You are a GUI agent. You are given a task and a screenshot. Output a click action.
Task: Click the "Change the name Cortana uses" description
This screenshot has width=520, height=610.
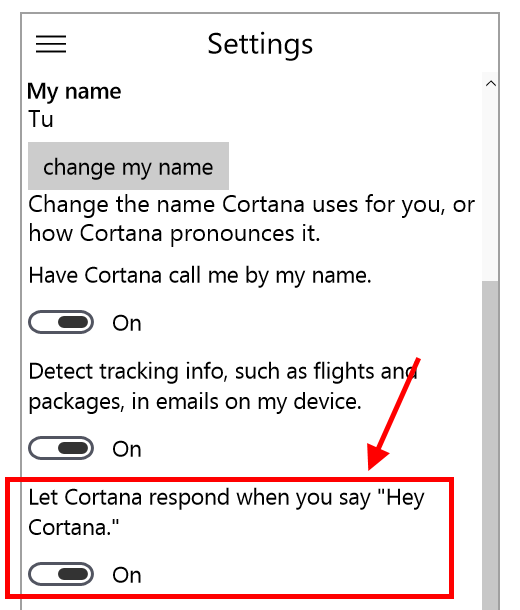252,219
